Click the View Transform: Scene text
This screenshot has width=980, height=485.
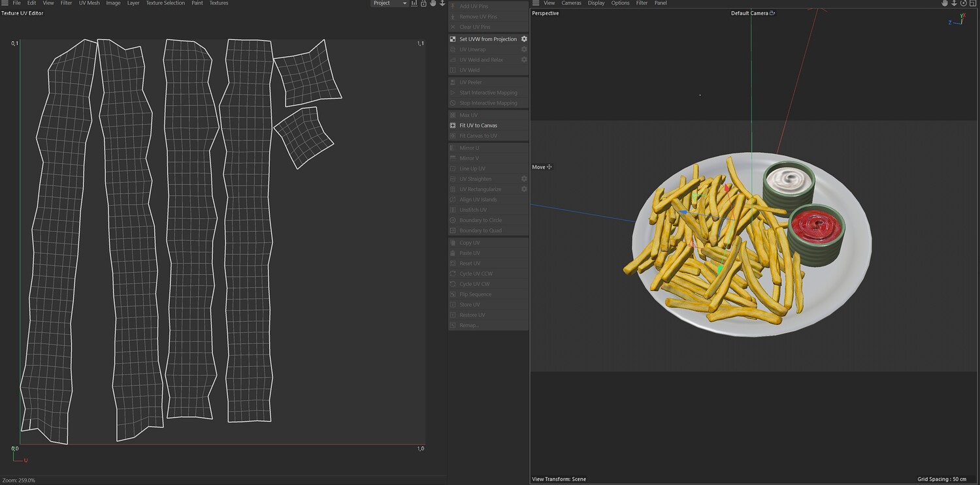pos(559,479)
